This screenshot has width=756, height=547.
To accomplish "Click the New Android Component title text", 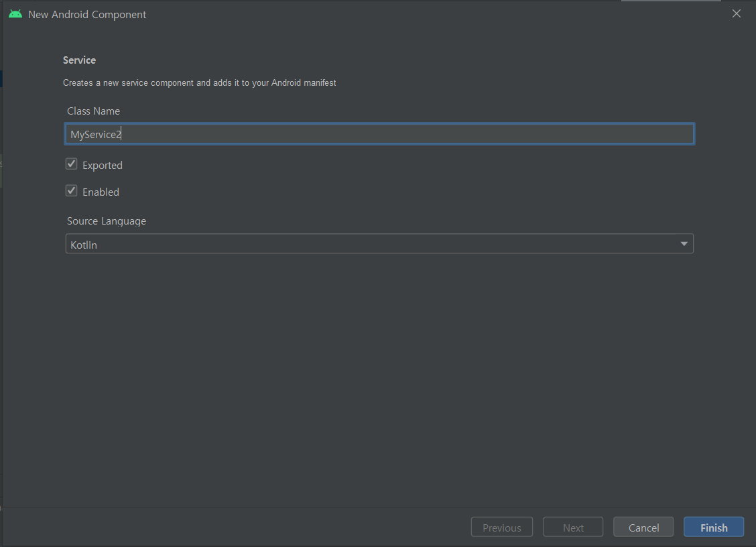I will [87, 15].
